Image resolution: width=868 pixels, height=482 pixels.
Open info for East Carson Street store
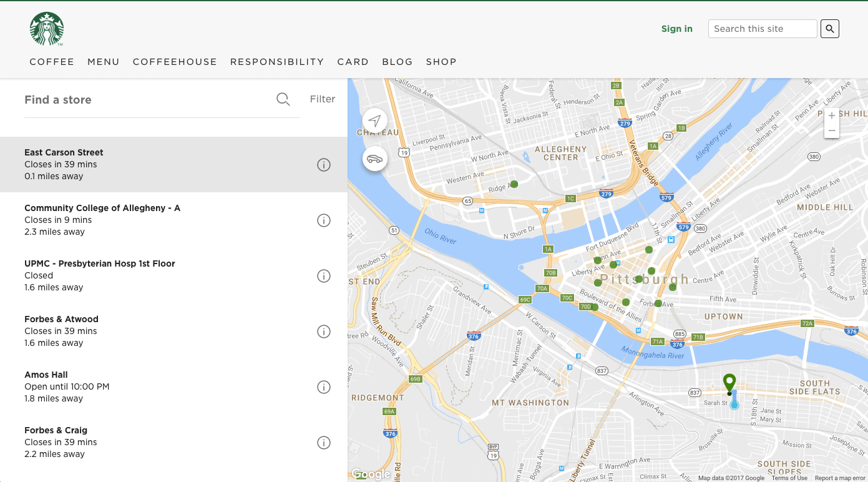coord(323,164)
